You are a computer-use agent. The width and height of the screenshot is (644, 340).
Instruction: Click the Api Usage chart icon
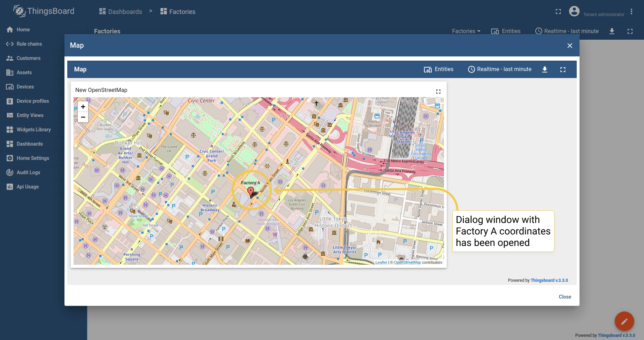[10, 187]
